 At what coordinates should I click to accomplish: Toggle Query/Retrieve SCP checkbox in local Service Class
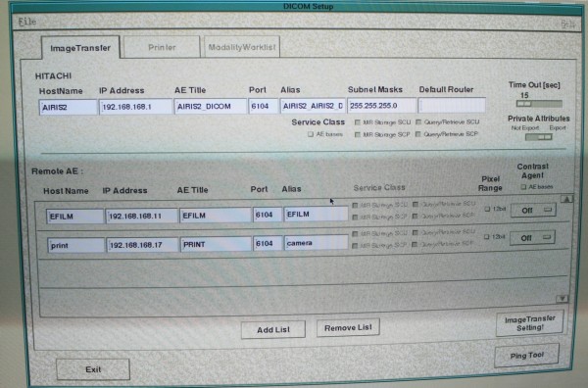click(418, 134)
